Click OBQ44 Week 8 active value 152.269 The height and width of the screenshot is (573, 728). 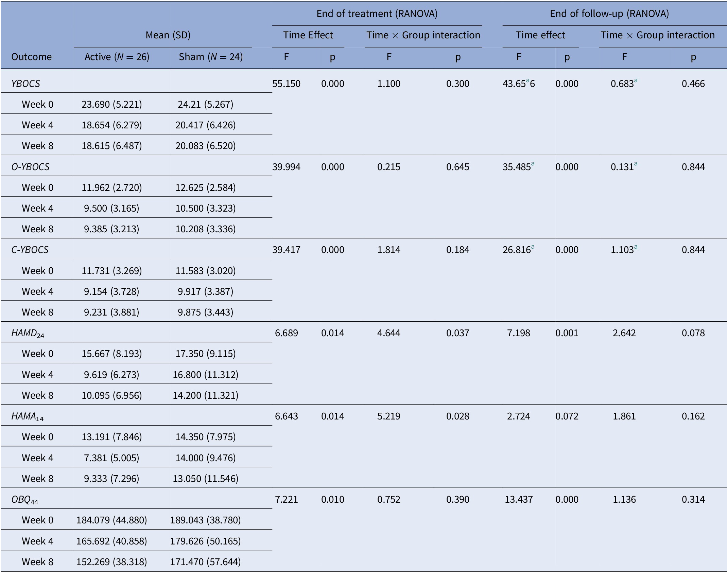[x=111, y=562]
